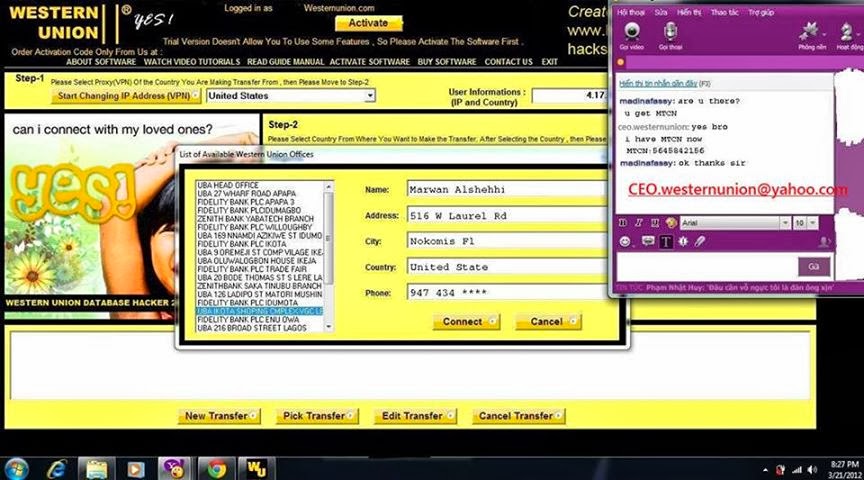Image resolution: width=864 pixels, height=480 pixels.
Task: Start a video call with Gọi video
Action: (x=631, y=36)
